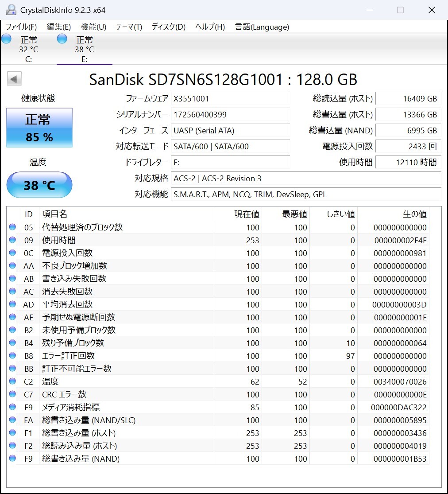
Task: Minimize the CrystalDiskInfo window
Action: tap(370, 10)
